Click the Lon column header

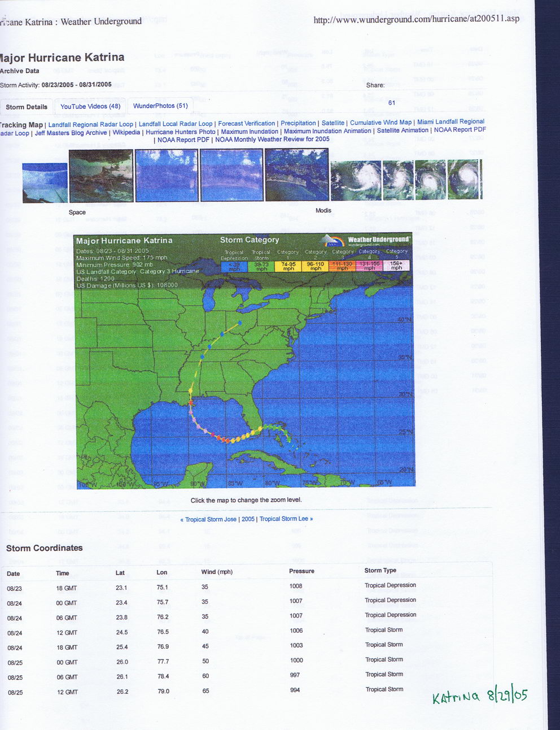pos(162,572)
